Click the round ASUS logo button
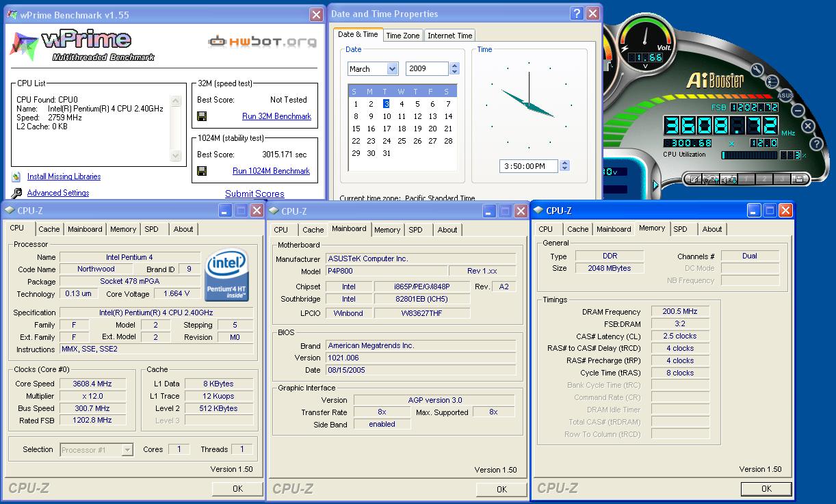 (x=786, y=95)
